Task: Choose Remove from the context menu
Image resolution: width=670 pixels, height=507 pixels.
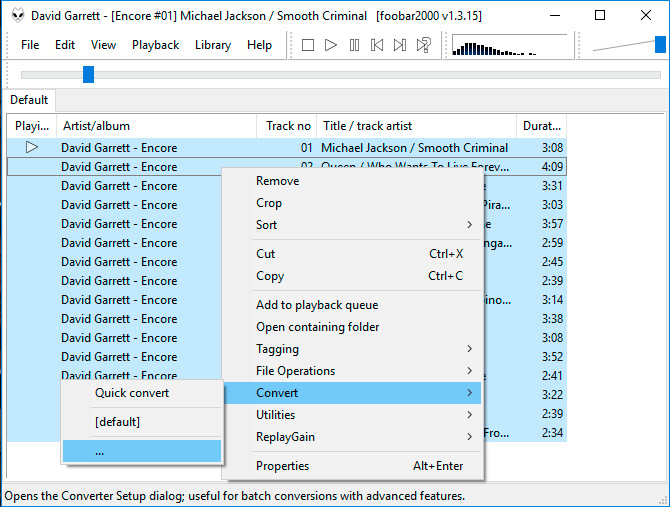Action: (353, 181)
